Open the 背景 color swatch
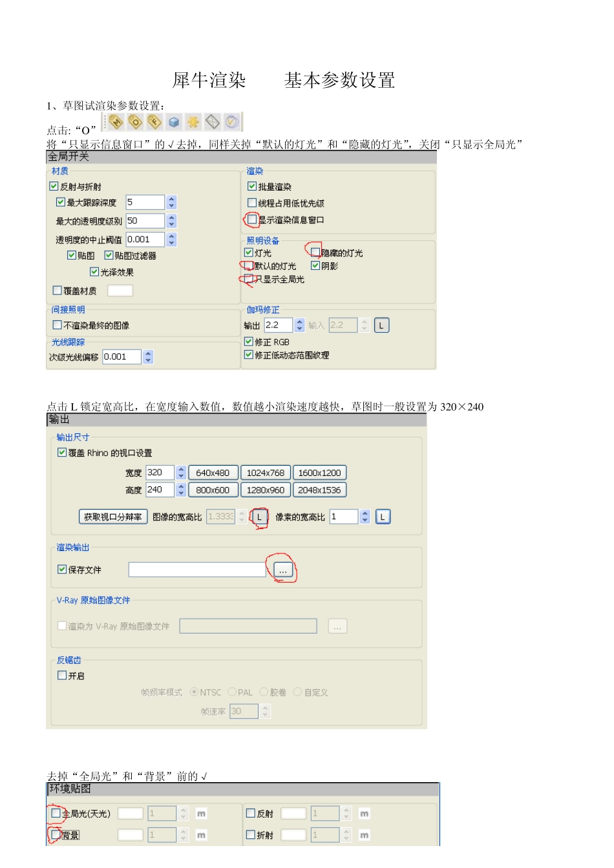 click(x=131, y=834)
